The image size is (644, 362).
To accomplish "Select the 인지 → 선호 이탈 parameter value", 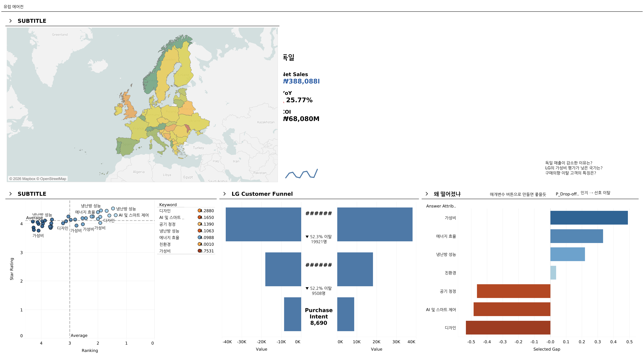I will 595,193.
